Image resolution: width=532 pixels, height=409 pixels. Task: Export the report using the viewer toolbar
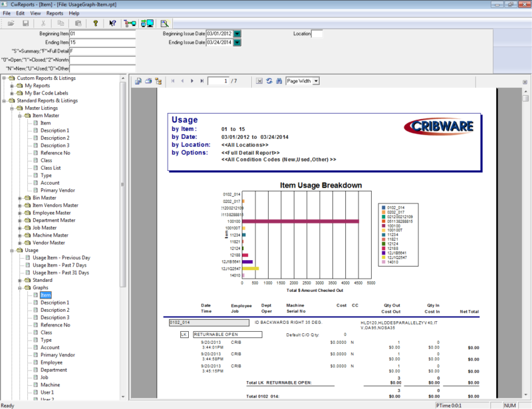tap(138, 81)
